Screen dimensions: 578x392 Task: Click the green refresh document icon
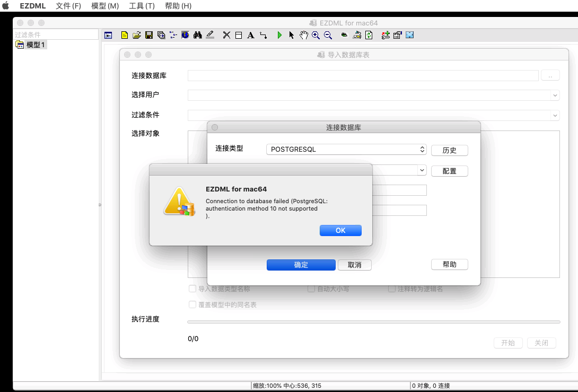[369, 35]
